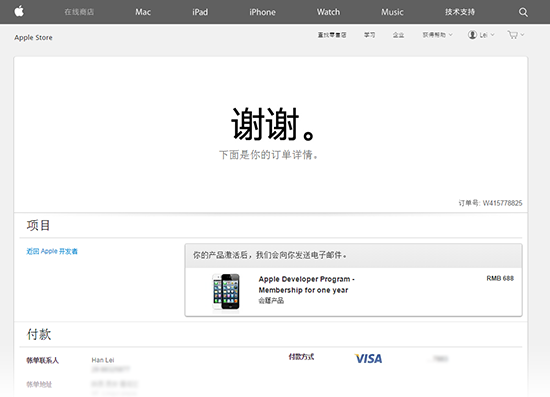The image size is (550, 397).
Task: Click the 企业 link
Action: click(398, 35)
